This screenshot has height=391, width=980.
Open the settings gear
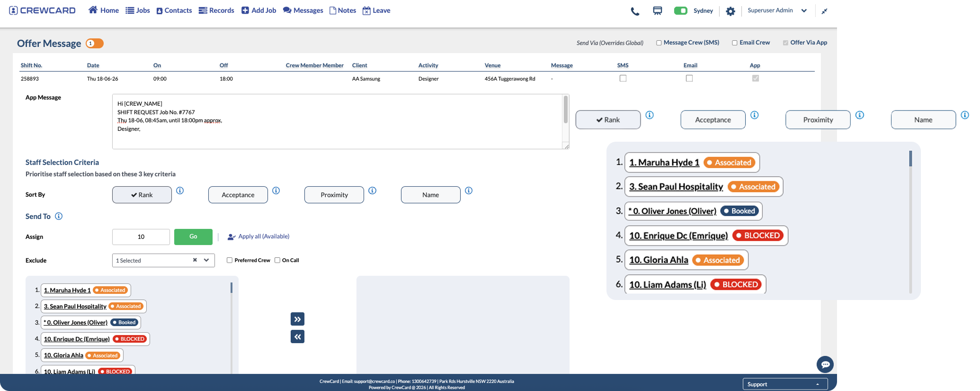731,11
